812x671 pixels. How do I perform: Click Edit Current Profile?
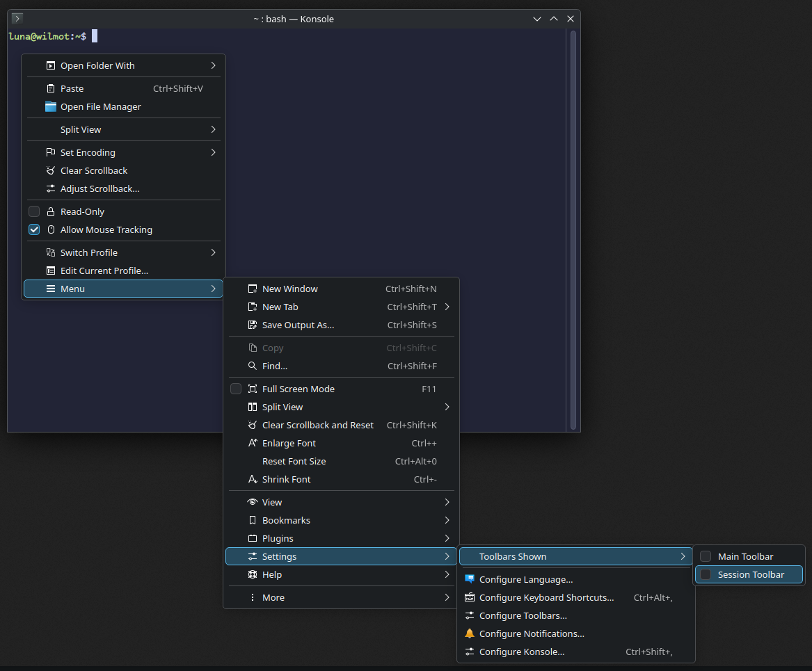coord(104,270)
